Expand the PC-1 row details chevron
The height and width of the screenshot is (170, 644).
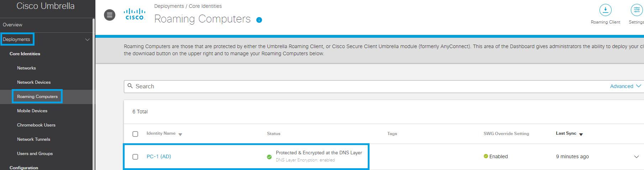pos(637,157)
